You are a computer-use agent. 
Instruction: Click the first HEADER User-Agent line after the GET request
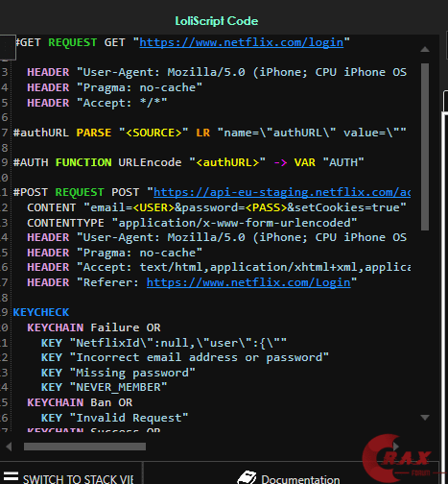[x=217, y=72]
